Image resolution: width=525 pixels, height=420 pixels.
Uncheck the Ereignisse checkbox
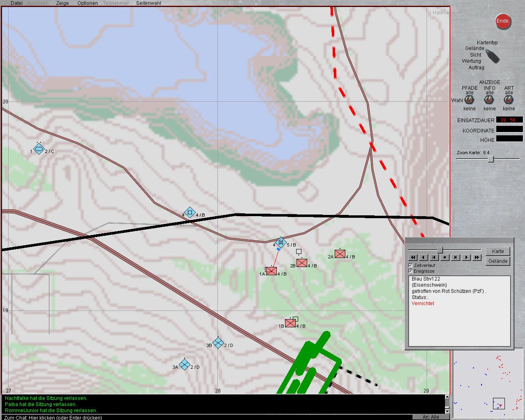411,271
